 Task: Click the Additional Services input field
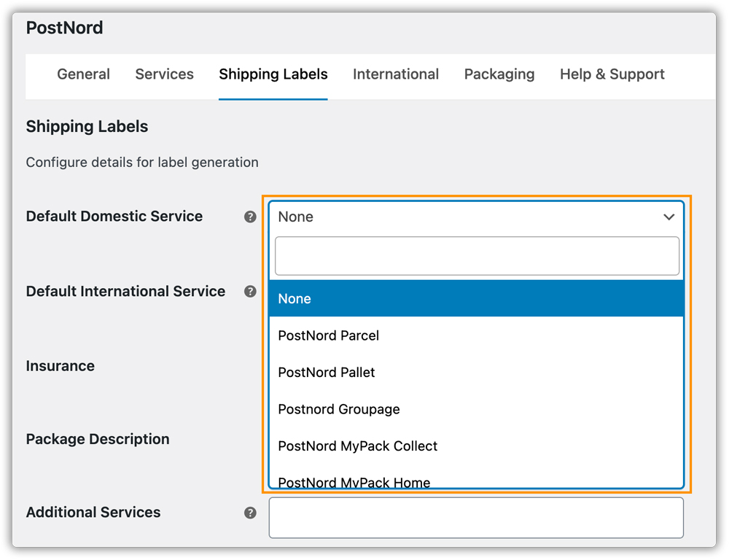[476, 518]
